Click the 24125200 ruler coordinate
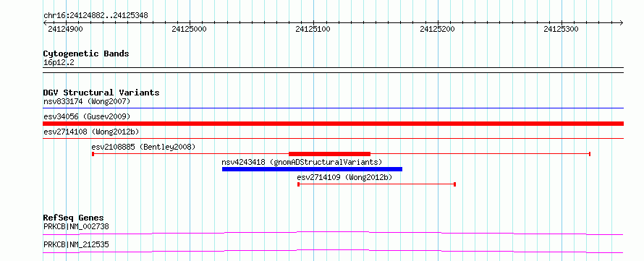Viewport: 644px width, 261px height. (x=437, y=29)
